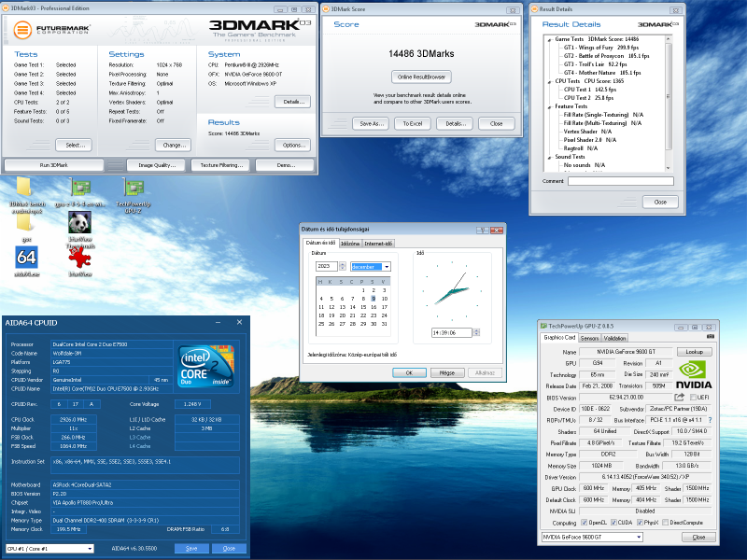Collapse the Game Tests tree node
The image size is (747, 560).
point(550,39)
